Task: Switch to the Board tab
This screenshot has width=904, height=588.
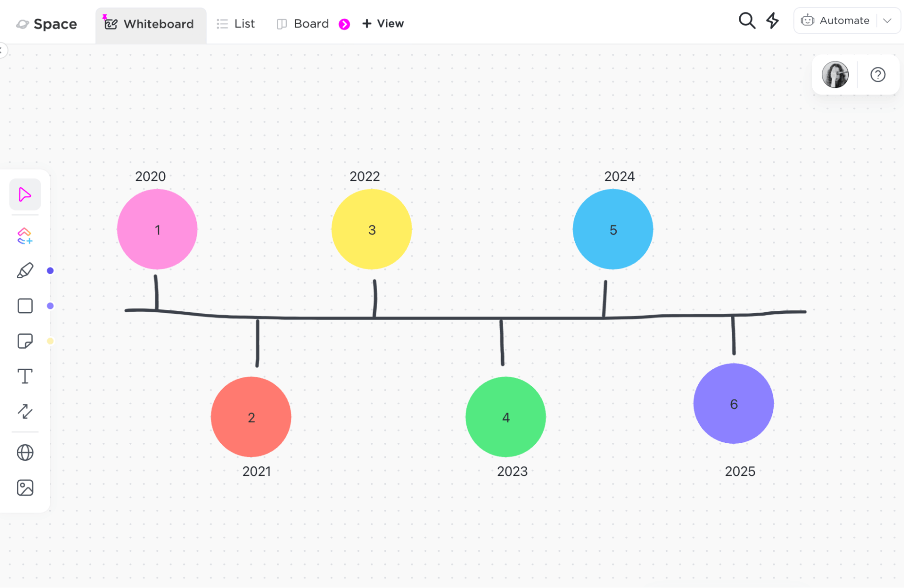Action: point(303,24)
